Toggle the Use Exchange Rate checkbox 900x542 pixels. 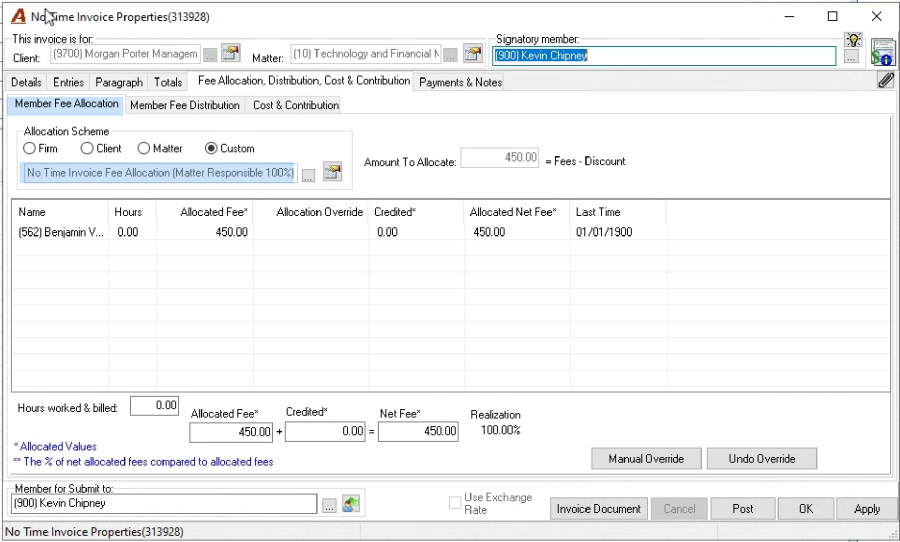coord(455,503)
